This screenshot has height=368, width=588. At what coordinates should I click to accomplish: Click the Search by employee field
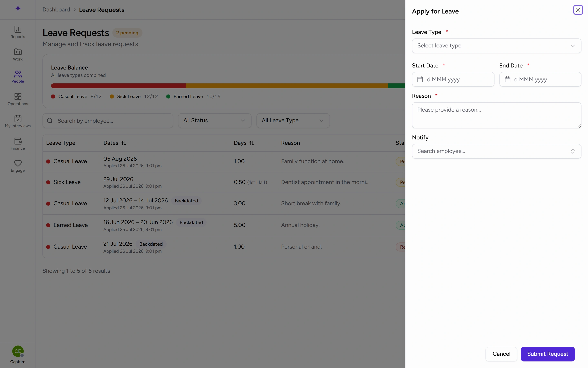pos(108,121)
